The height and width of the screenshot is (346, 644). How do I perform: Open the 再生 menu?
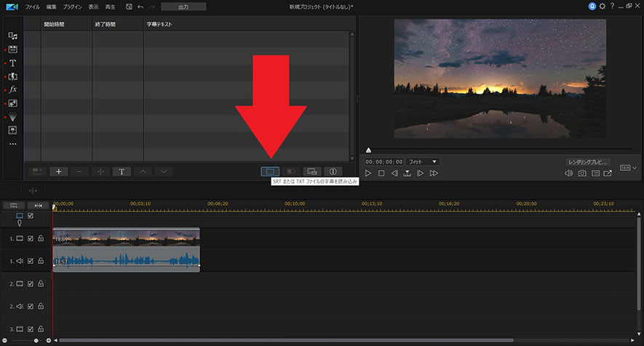click(110, 7)
